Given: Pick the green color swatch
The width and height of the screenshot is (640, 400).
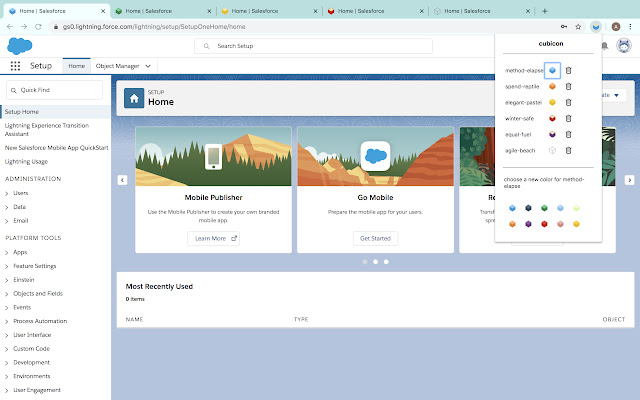Looking at the screenshot, I should click(x=544, y=208).
